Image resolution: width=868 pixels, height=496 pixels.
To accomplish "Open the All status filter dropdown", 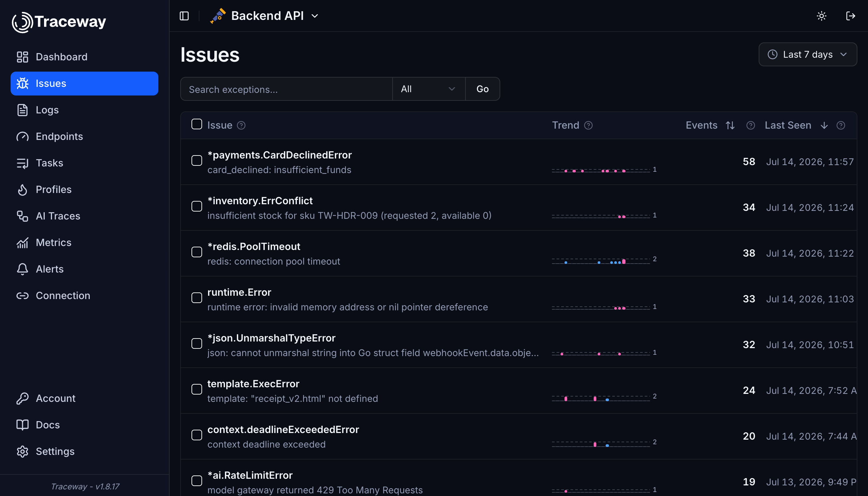I will pyautogui.click(x=429, y=89).
